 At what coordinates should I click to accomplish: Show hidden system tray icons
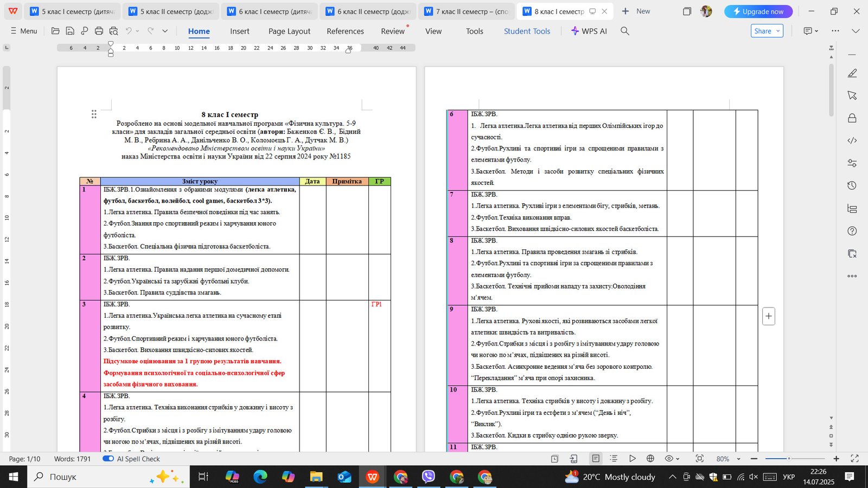click(x=672, y=477)
